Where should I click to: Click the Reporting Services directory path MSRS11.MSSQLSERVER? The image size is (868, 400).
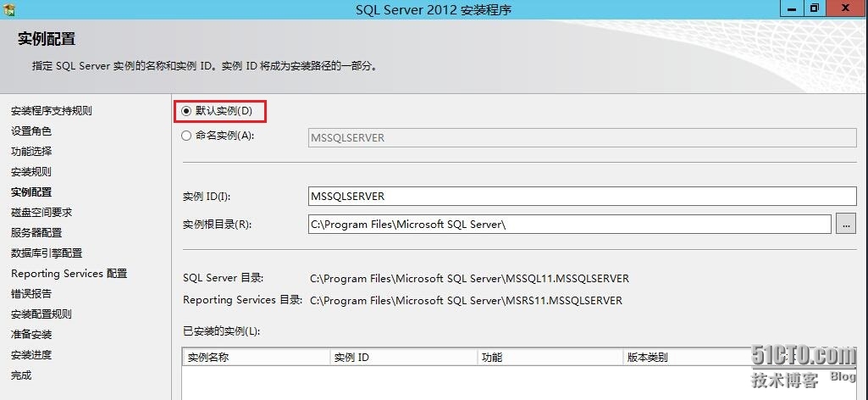(x=466, y=300)
